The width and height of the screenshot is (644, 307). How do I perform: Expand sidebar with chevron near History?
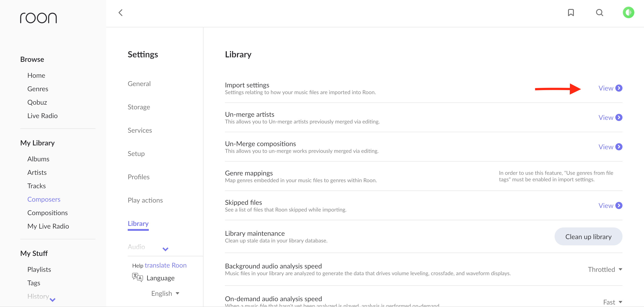click(x=52, y=300)
